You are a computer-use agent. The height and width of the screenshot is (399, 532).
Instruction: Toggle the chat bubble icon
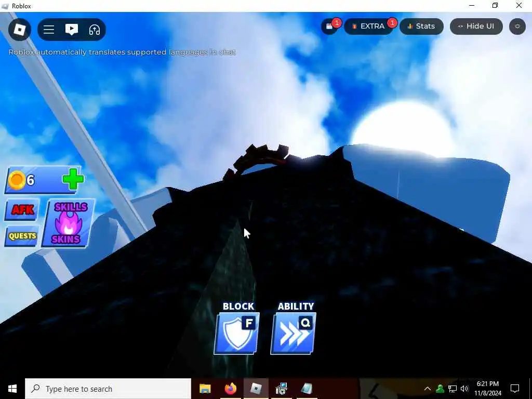pos(72,30)
